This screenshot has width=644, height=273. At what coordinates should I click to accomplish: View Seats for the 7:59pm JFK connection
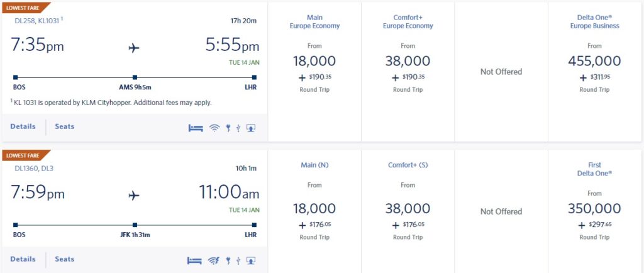click(64, 259)
